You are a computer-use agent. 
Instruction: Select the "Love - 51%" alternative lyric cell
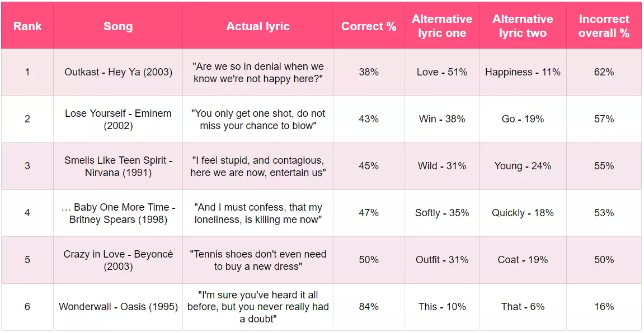(x=442, y=72)
